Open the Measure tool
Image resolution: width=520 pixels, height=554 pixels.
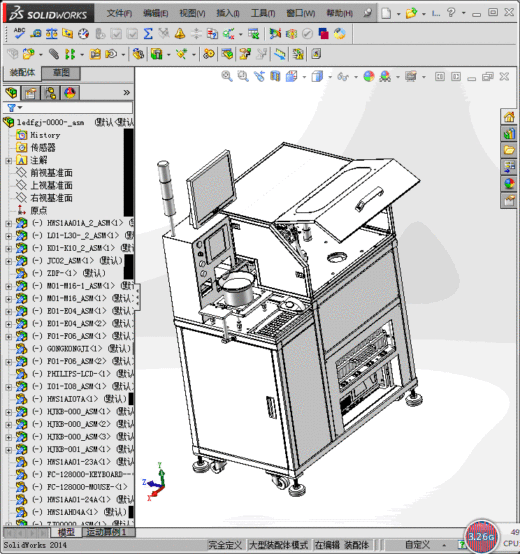(35, 34)
